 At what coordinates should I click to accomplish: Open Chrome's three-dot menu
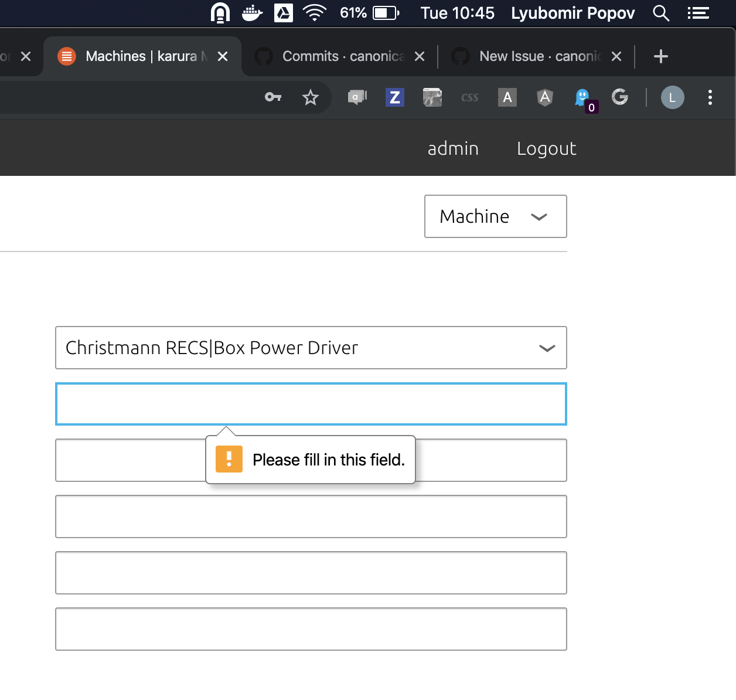point(710,98)
